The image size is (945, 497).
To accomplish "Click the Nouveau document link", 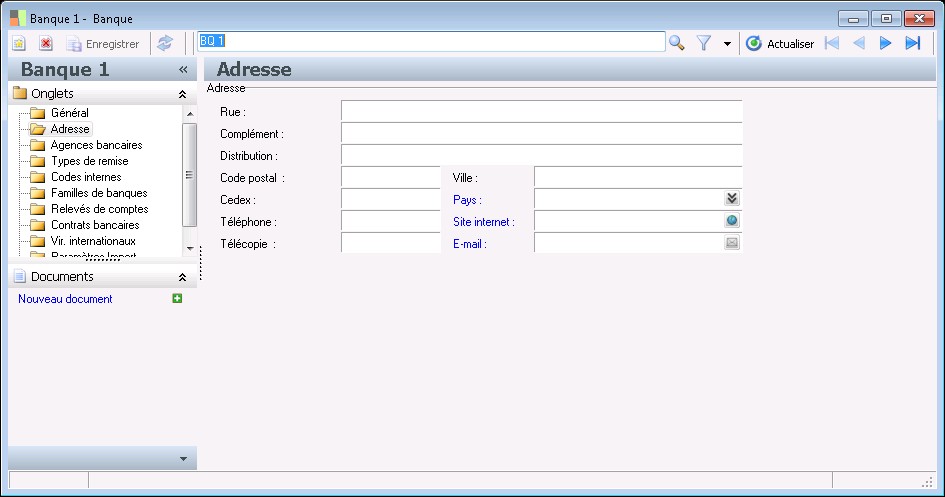I will pyautogui.click(x=65, y=299).
